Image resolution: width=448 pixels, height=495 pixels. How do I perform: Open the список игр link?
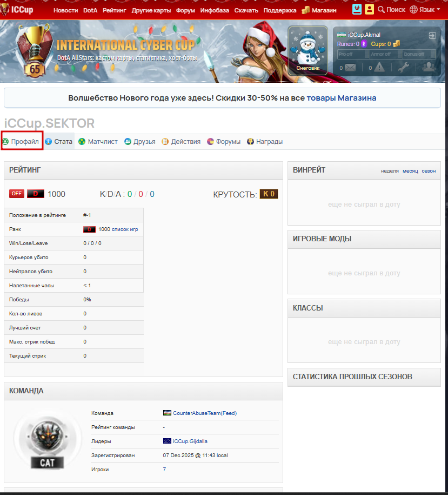[x=125, y=229]
